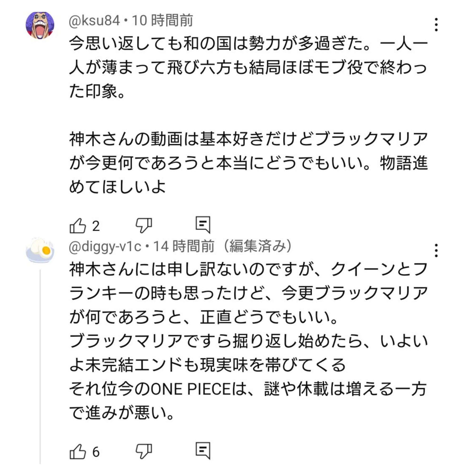Click the 14 時間前 timestamp
The height and width of the screenshot is (476, 476).
[184, 246]
